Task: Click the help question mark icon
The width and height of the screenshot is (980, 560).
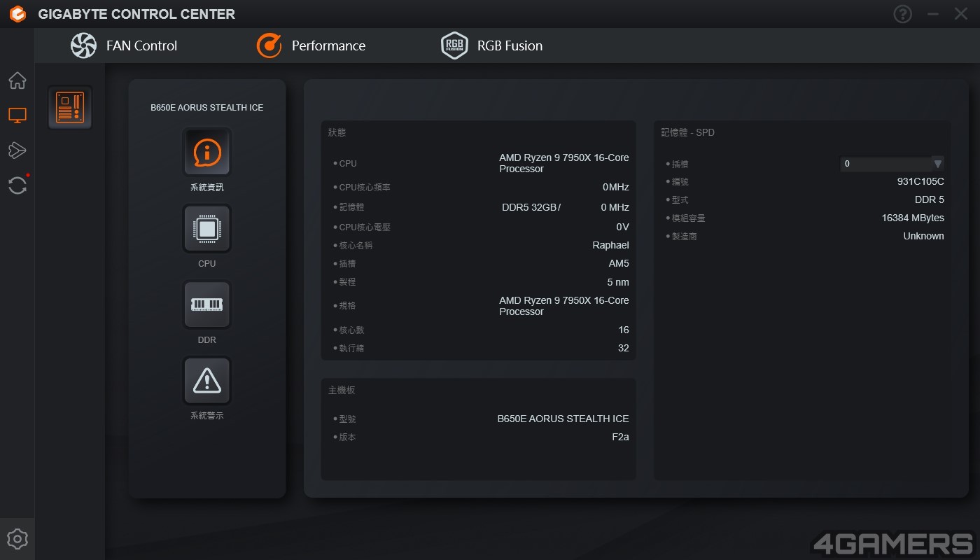Action: pos(903,14)
